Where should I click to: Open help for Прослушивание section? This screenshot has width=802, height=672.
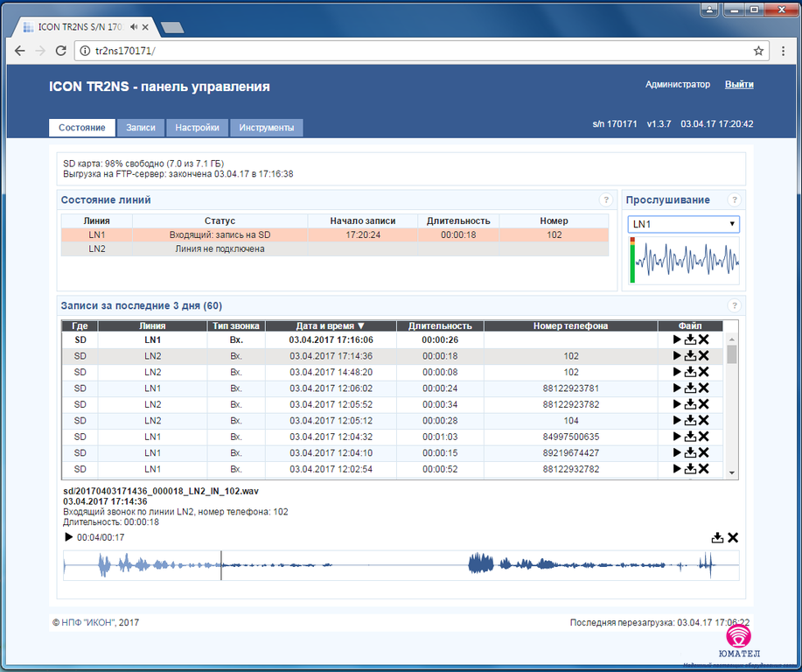(x=734, y=200)
